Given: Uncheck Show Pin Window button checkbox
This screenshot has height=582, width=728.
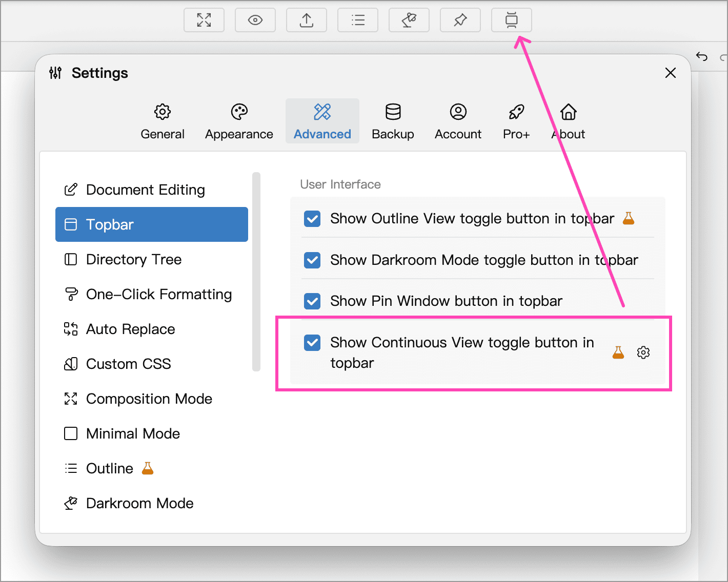Looking at the screenshot, I should click(x=312, y=301).
